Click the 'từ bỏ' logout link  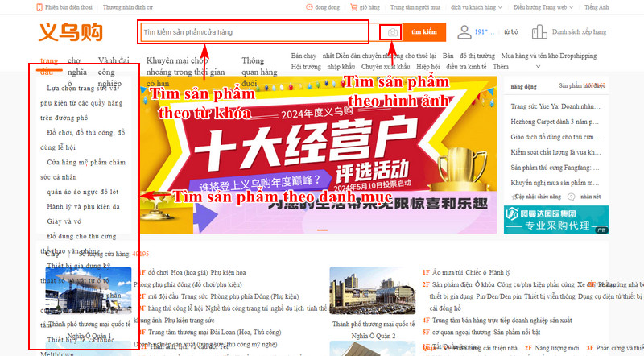(x=511, y=32)
